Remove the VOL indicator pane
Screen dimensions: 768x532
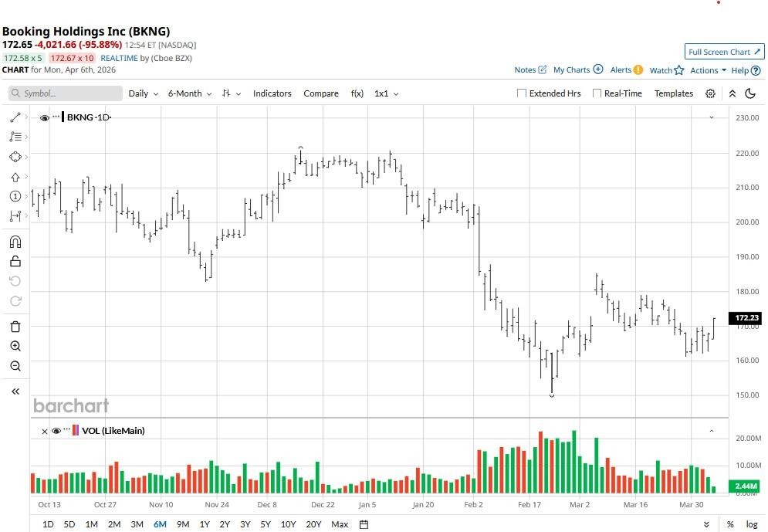[45, 431]
